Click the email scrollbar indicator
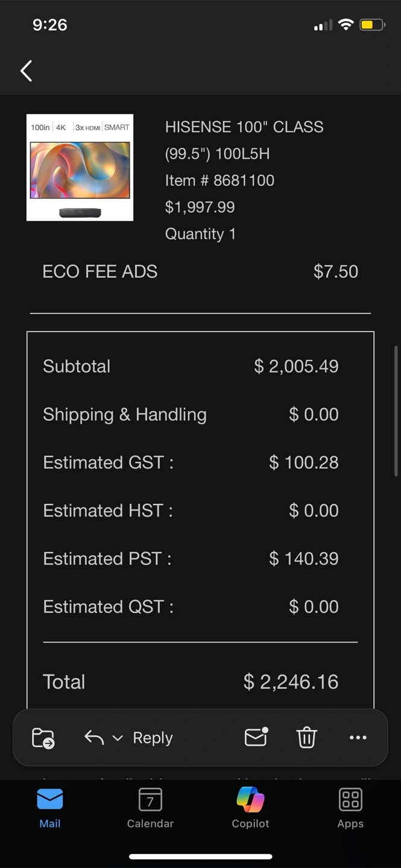The image size is (401, 868). [x=396, y=411]
